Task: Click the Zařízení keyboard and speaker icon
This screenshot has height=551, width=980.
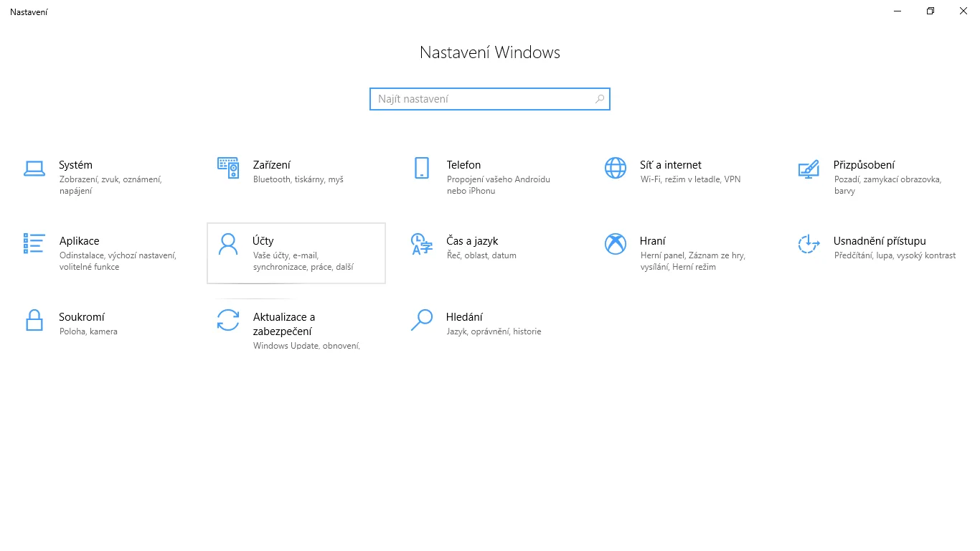Action: [x=228, y=168]
